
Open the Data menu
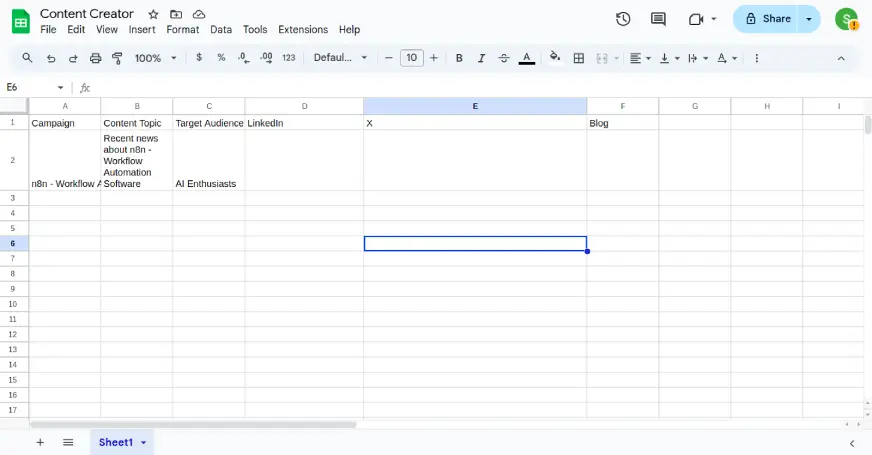(221, 29)
